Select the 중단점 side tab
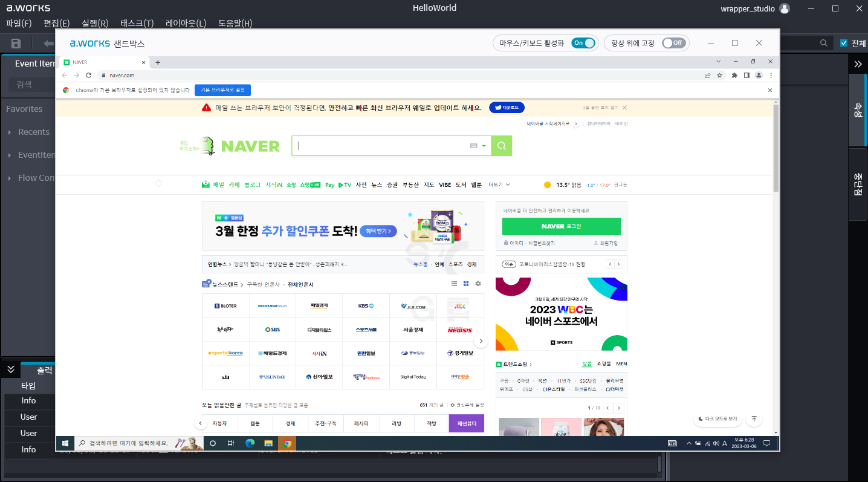Screen dimensions: 868x482 point(858,184)
